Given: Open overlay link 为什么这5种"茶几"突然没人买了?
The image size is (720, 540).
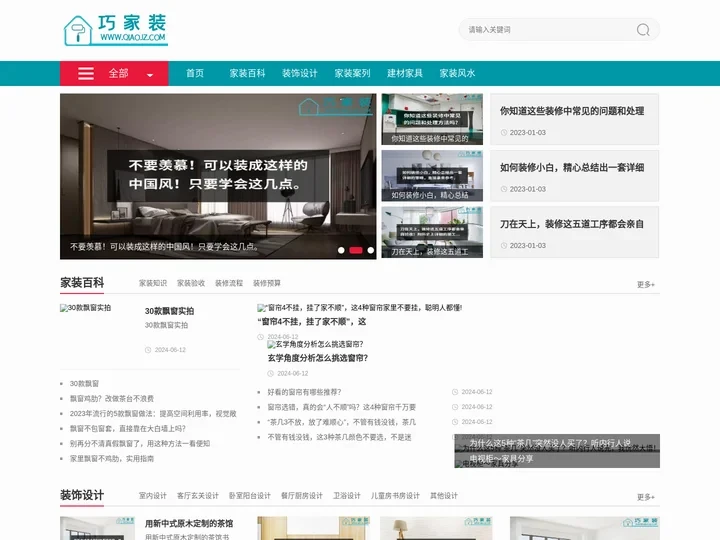Looking at the screenshot, I should tap(550, 444).
